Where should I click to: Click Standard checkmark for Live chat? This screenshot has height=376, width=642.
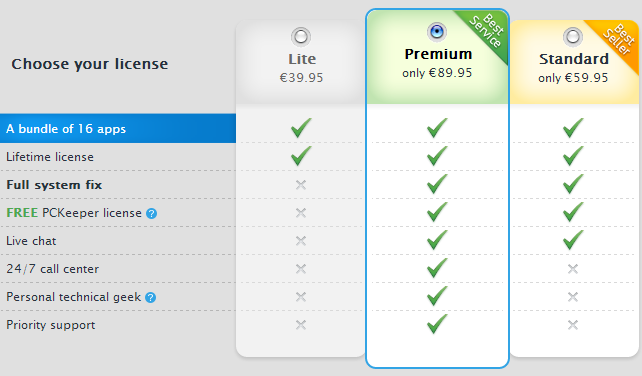[573, 240]
